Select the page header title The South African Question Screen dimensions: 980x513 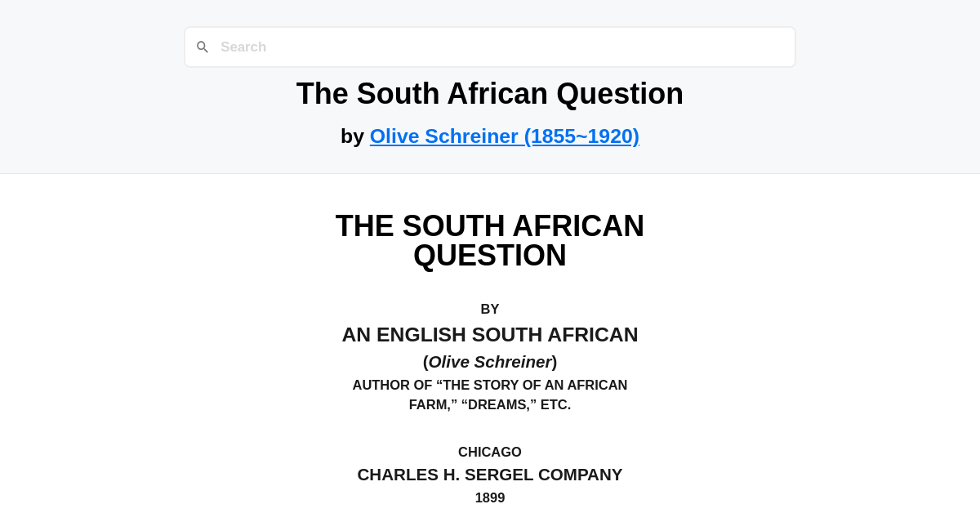click(x=489, y=93)
